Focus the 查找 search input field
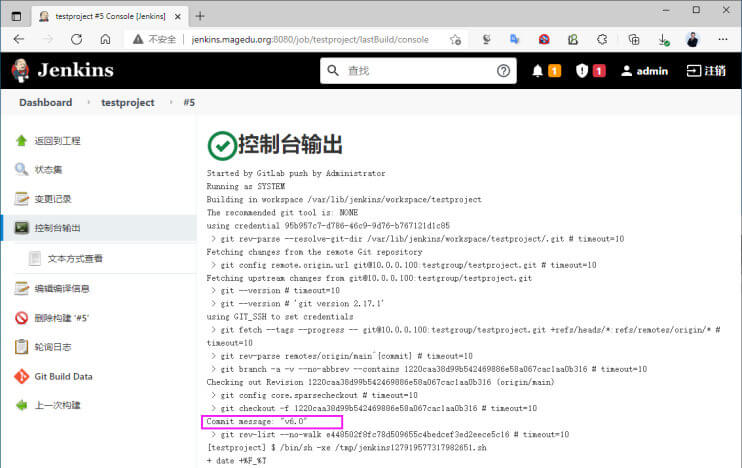 [419, 71]
